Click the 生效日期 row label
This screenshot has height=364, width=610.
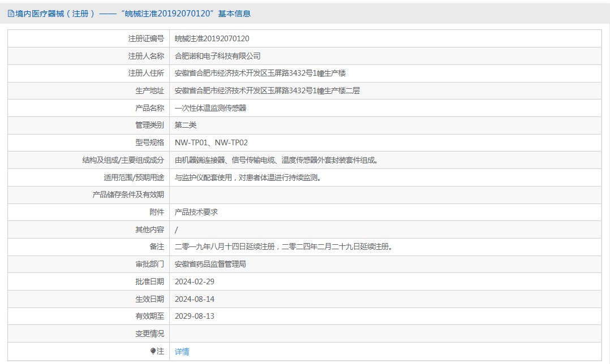150,299
